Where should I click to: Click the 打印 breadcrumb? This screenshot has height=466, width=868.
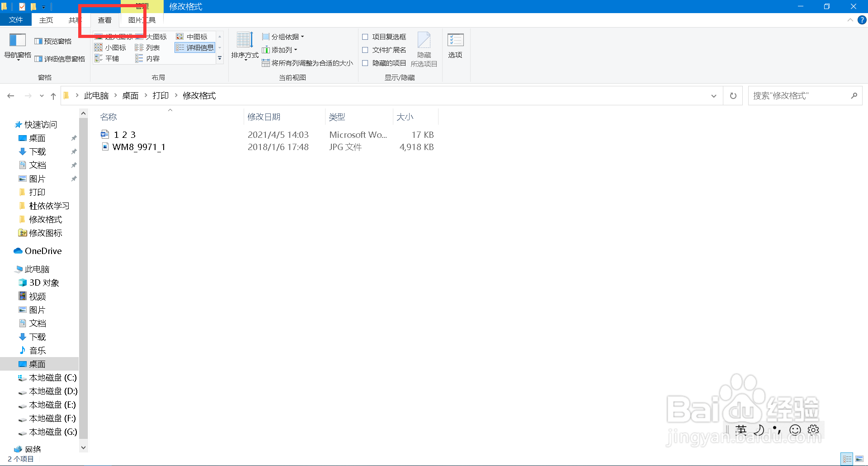pos(160,96)
